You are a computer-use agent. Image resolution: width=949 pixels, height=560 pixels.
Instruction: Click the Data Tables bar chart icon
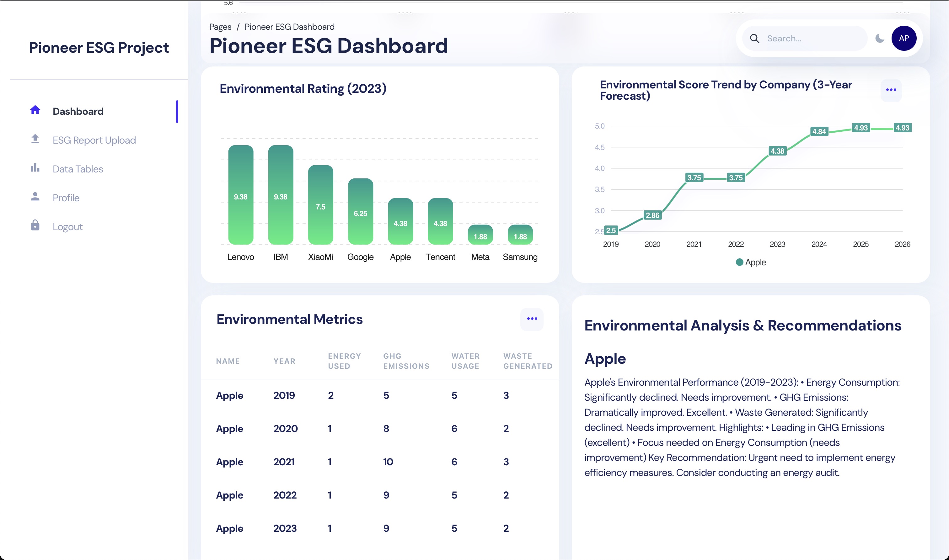[x=35, y=167]
